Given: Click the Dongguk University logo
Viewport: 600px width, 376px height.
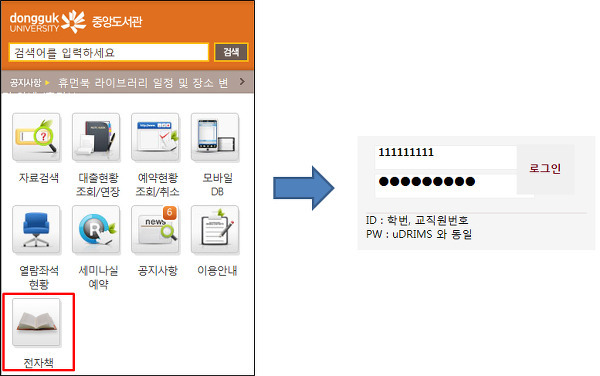Looking at the screenshot, I should tap(47, 22).
